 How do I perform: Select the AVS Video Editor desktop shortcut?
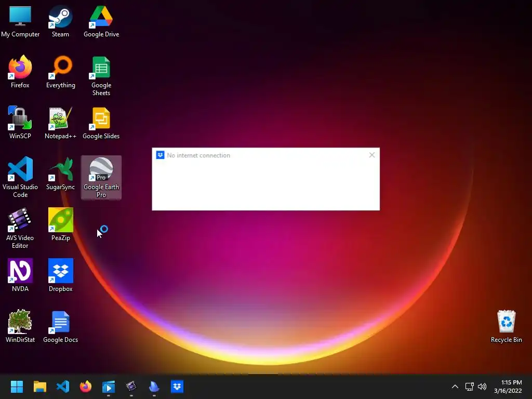(x=20, y=228)
